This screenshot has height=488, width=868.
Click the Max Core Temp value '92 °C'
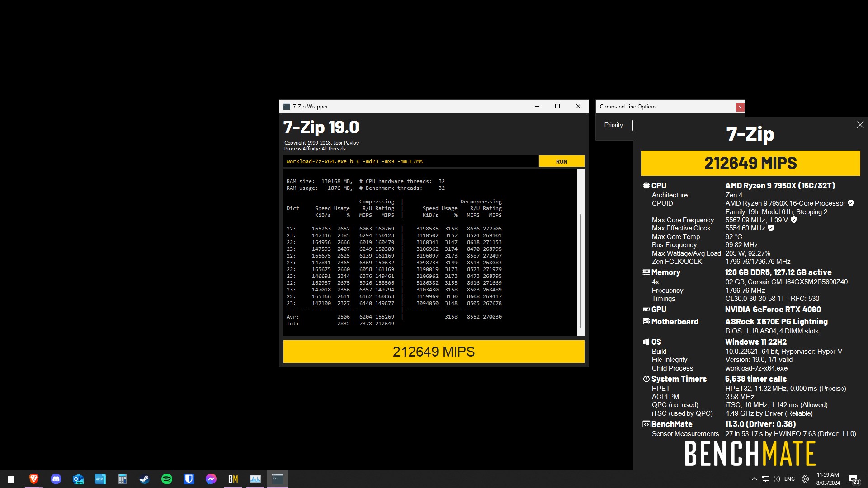click(x=734, y=237)
